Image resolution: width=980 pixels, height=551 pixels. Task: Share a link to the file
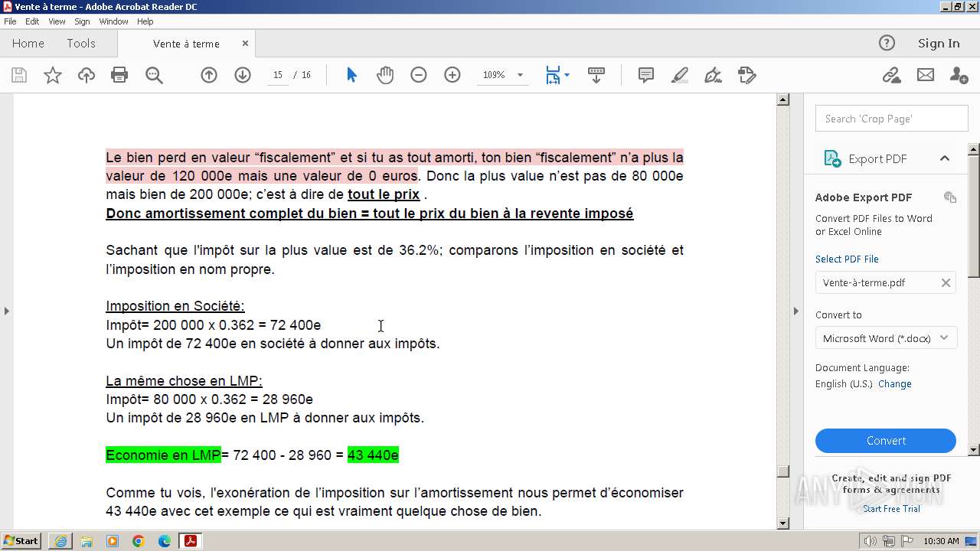pos(891,75)
